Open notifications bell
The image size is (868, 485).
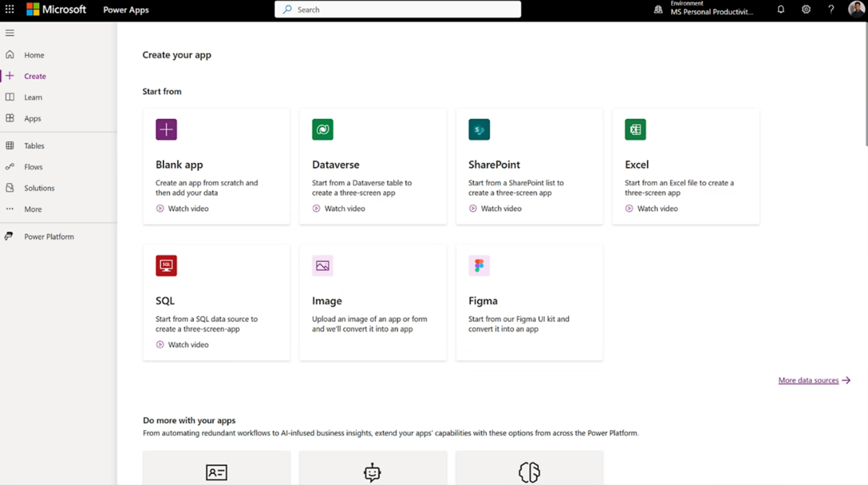(781, 9)
